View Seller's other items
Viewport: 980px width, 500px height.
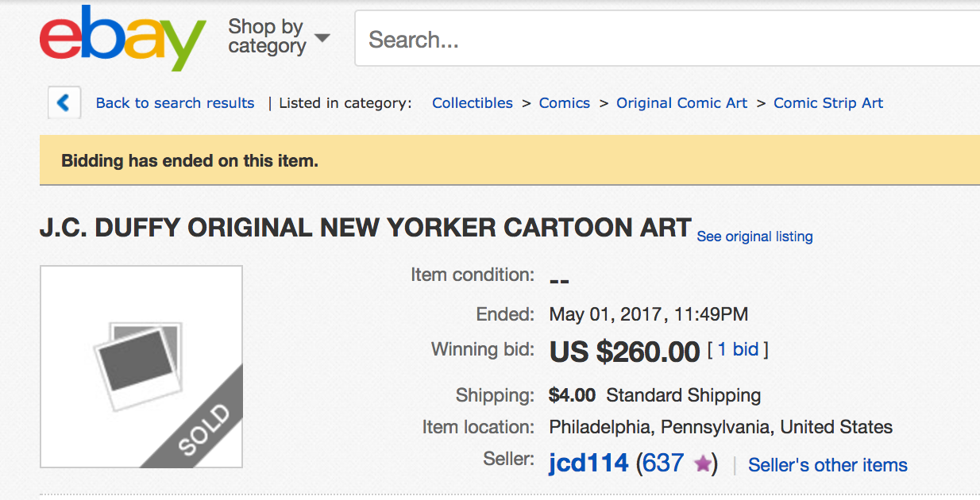pyautogui.click(x=828, y=465)
